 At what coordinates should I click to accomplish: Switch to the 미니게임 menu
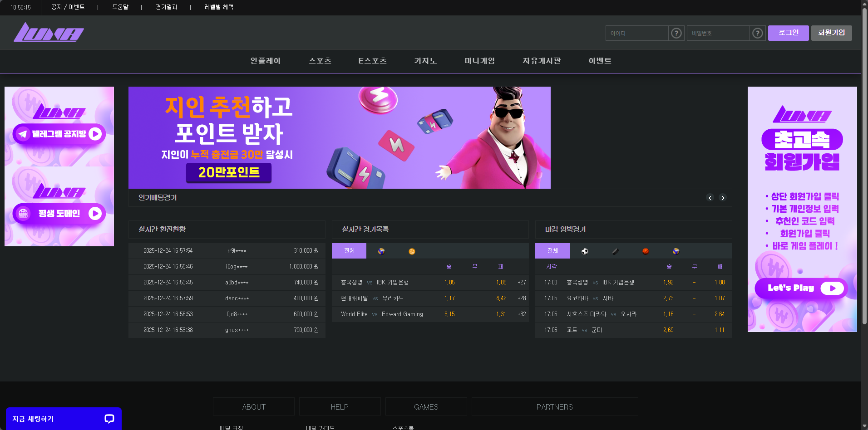[479, 61]
